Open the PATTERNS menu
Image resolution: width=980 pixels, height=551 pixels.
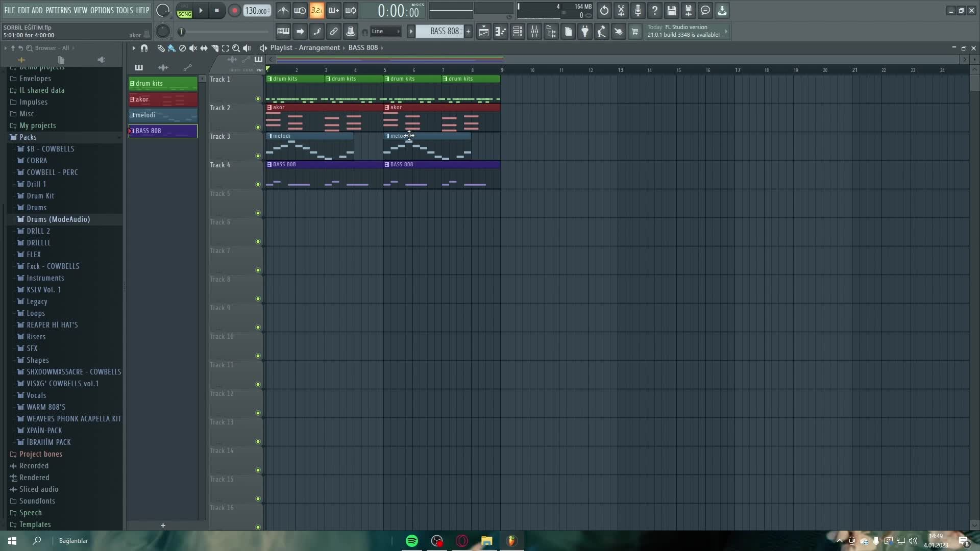(x=58, y=10)
